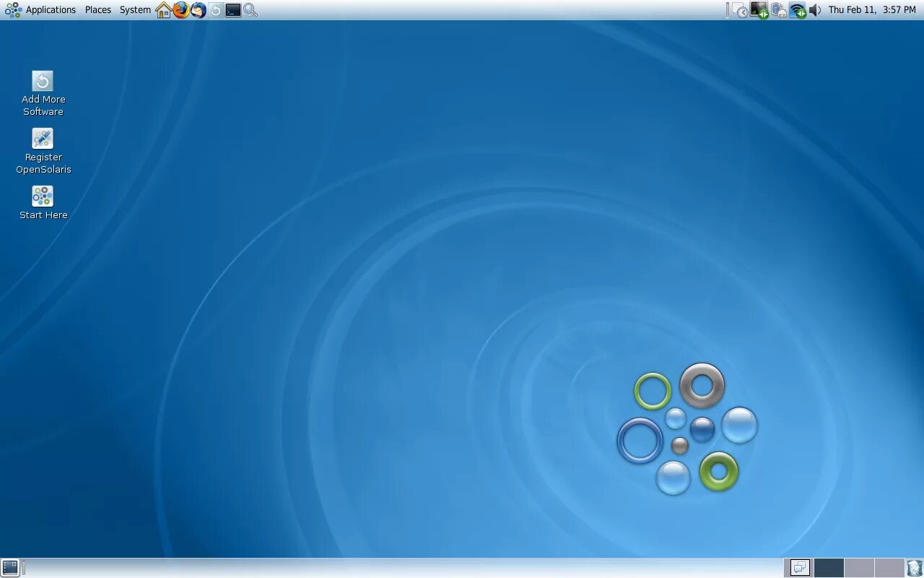
Task: Click the Time Slider clock tray icon
Action: tap(740, 10)
